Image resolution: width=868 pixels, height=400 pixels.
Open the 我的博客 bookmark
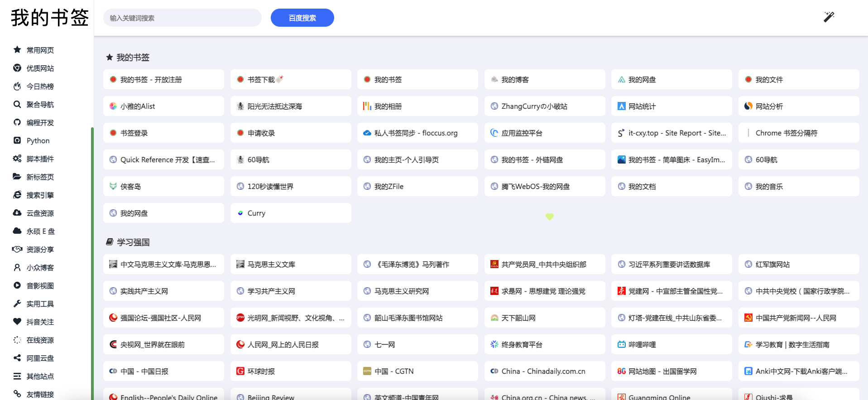(545, 79)
